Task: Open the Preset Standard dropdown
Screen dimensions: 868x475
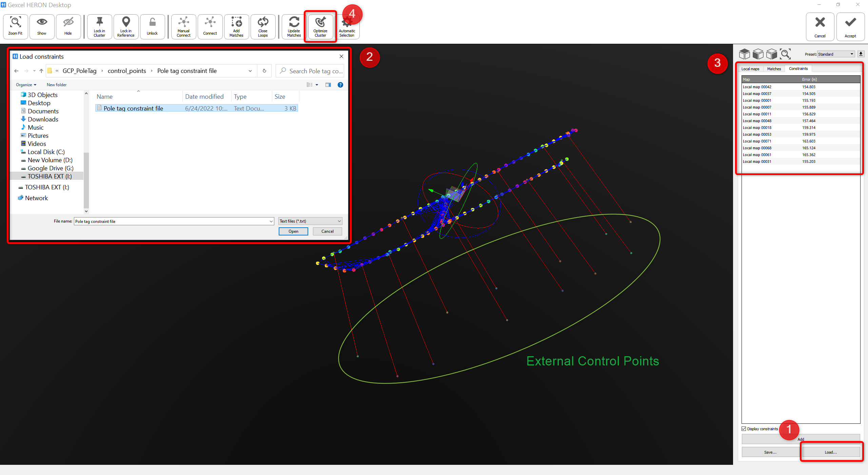Action: pyautogui.click(x=835, y=54)
